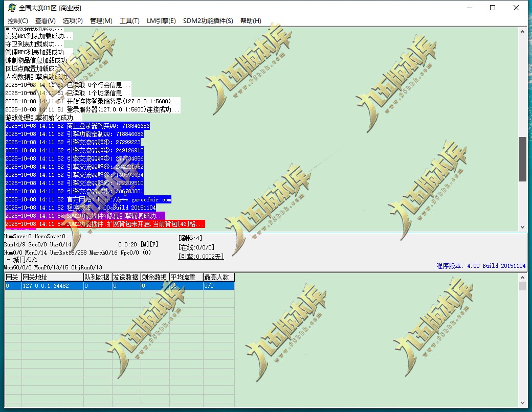Click log line 登录服务器(127.0.0.1:5600)连接成功
Image resolution: width=532 pixels, height=412 pixels.
tap(93, 109)
